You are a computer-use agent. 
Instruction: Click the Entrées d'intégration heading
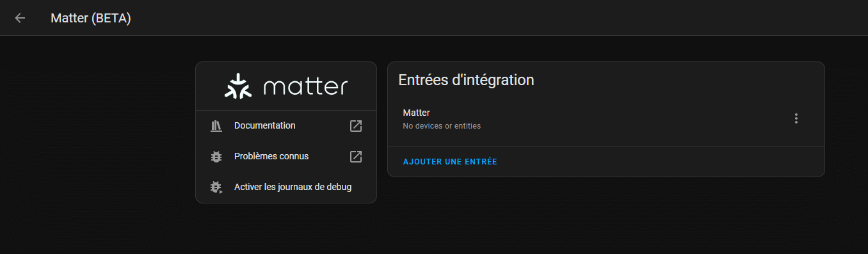pos(466,80)
